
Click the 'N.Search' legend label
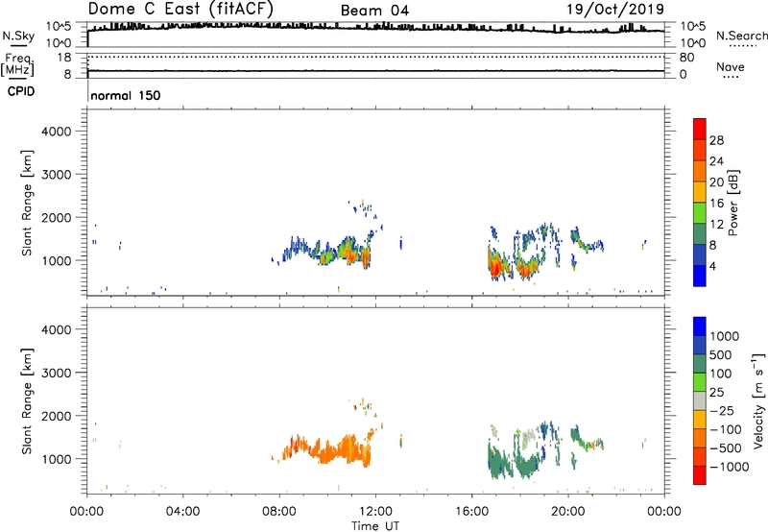click(x=741, y=36)
